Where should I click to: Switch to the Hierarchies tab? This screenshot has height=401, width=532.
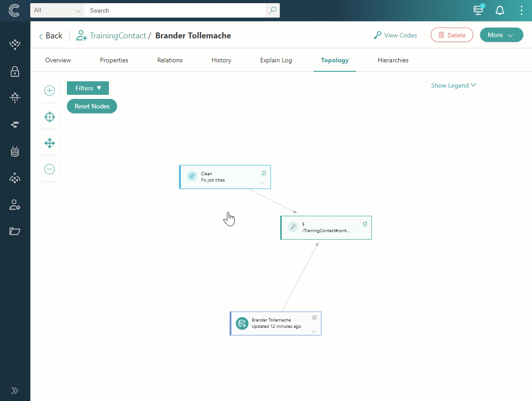[x=393, y=60]
